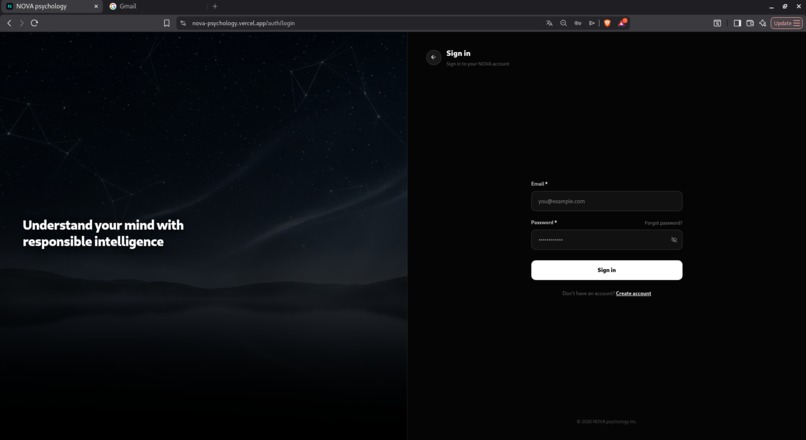Screen dimensions: 806x440
Task: Click the NOVA psychology copyright footer text
Action: click(x=607, y=421)
